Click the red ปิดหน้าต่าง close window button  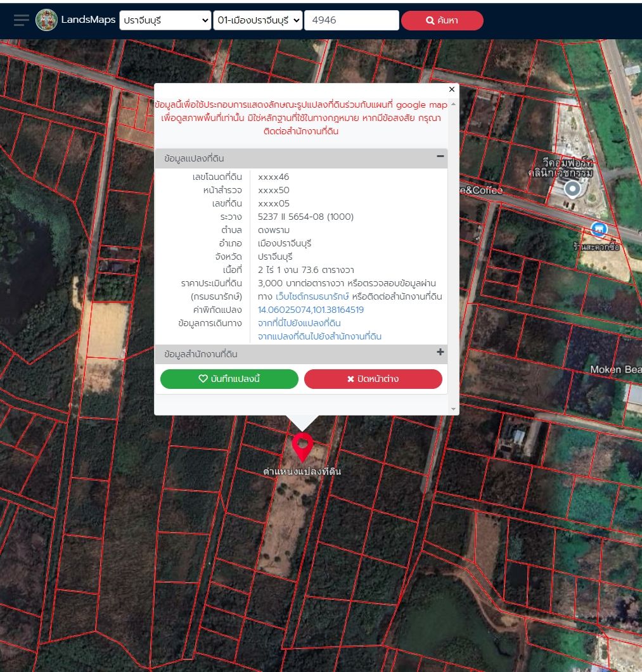tap(373, 379)
